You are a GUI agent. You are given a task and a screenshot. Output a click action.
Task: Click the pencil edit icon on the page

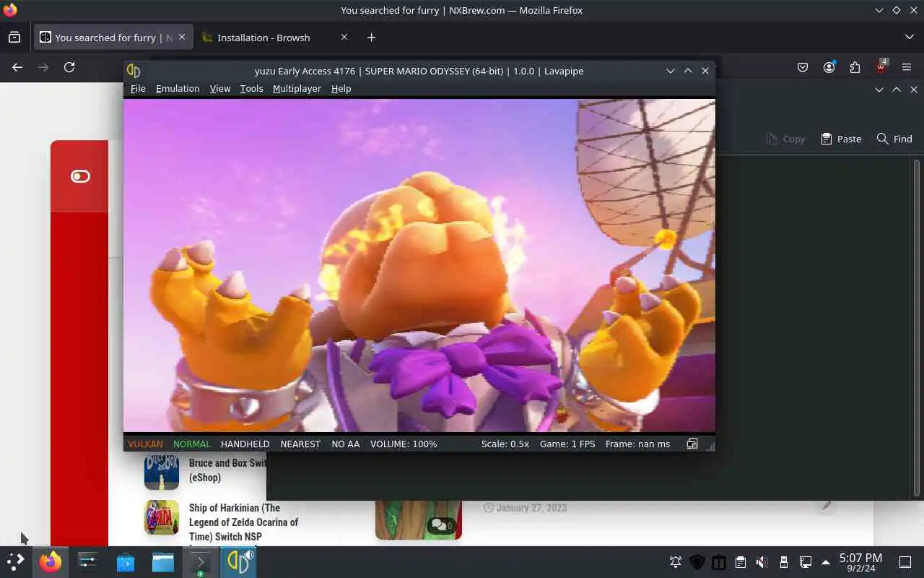827,505
